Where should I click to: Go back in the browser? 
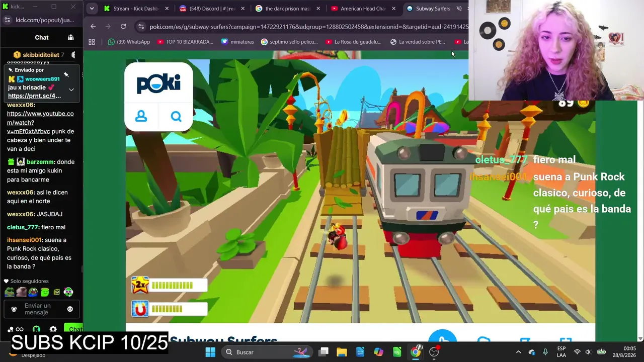(x=93, y=26)
